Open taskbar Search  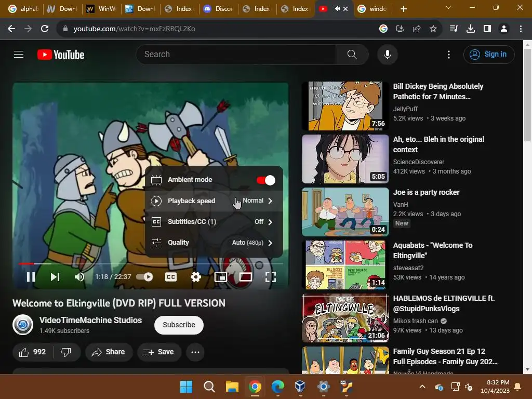(209, 387)
